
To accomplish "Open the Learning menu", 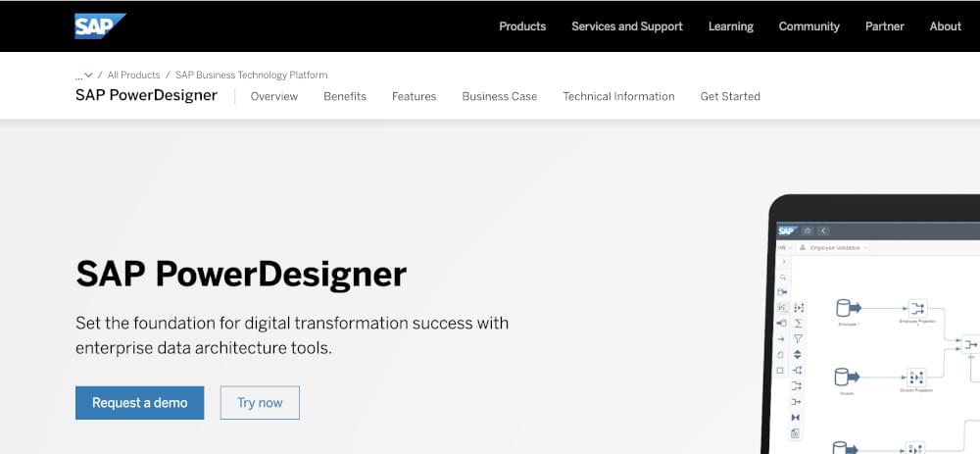I will coord(731,26).
